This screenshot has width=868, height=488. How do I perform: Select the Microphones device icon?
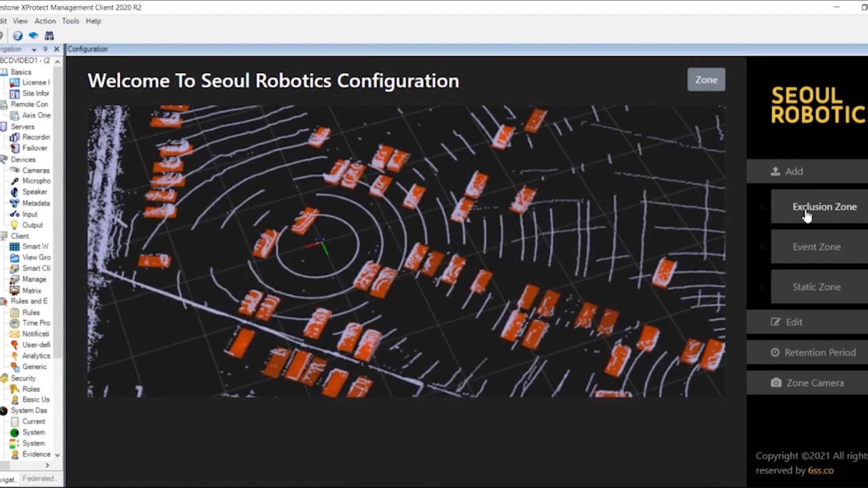point(14,181)
